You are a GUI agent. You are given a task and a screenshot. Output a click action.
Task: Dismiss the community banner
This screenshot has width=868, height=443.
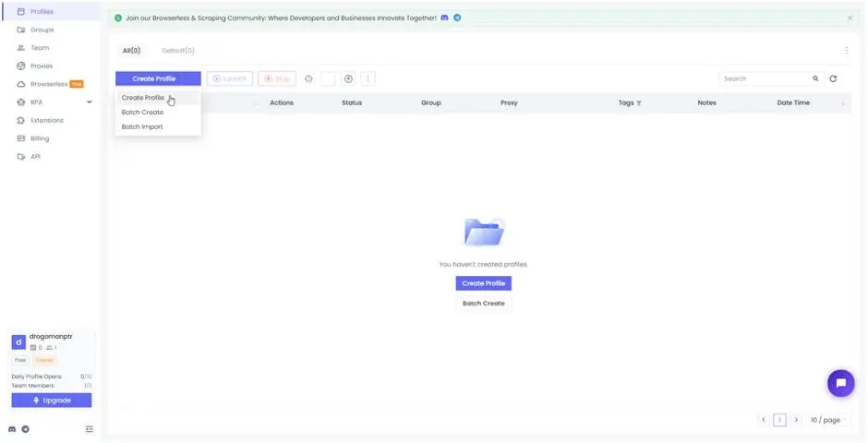[850, 18]
